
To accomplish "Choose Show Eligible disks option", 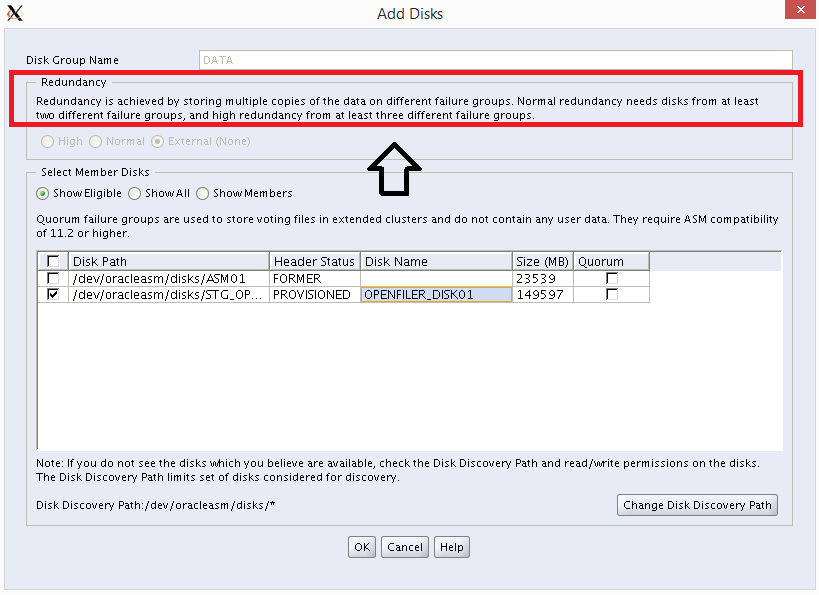I will point(43,193).
